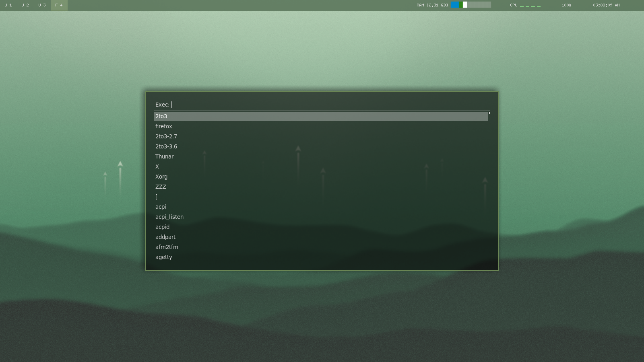Click the RAM usage bar

tap(471, 5)
